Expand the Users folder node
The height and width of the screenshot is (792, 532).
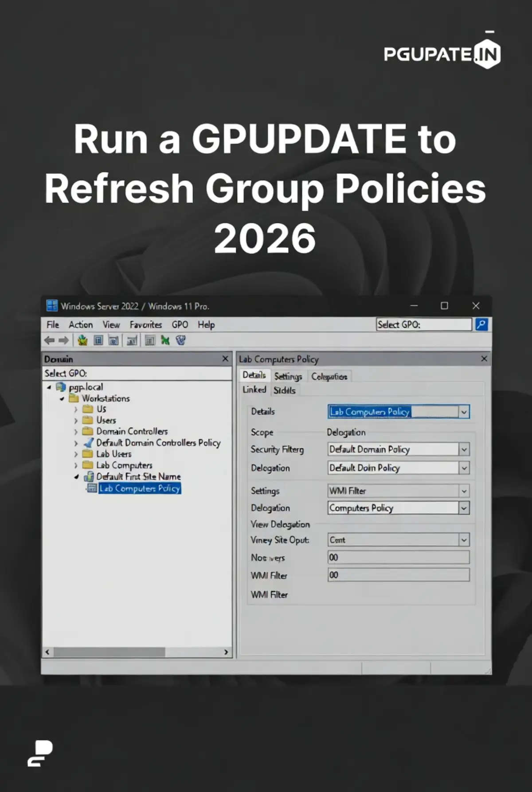pos(76,421)
